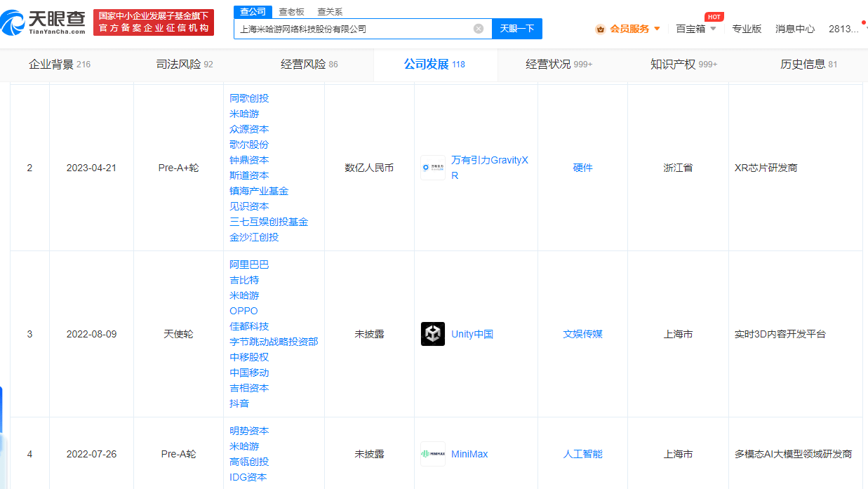868x489 pixels.
Task: Expand the 会员服务 dropdown
Action: 657,29
